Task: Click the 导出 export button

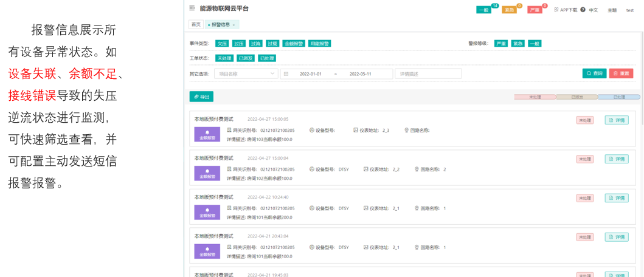Action: [201, 97]
